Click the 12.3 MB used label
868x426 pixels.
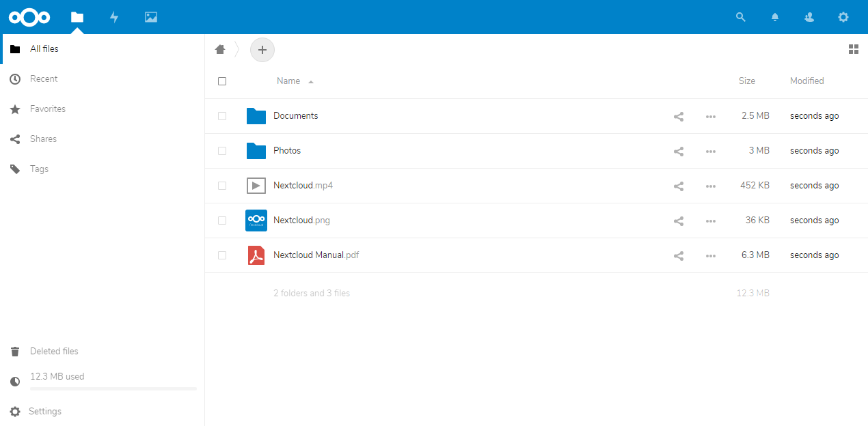click(57, 377)
